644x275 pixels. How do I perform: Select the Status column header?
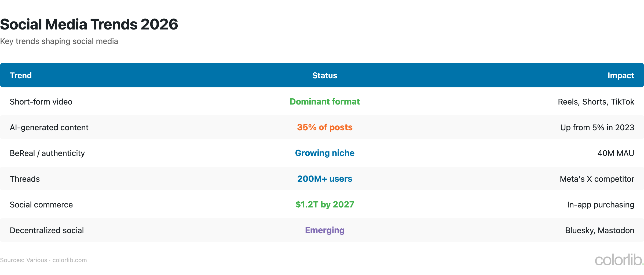(x=325, y=75)
